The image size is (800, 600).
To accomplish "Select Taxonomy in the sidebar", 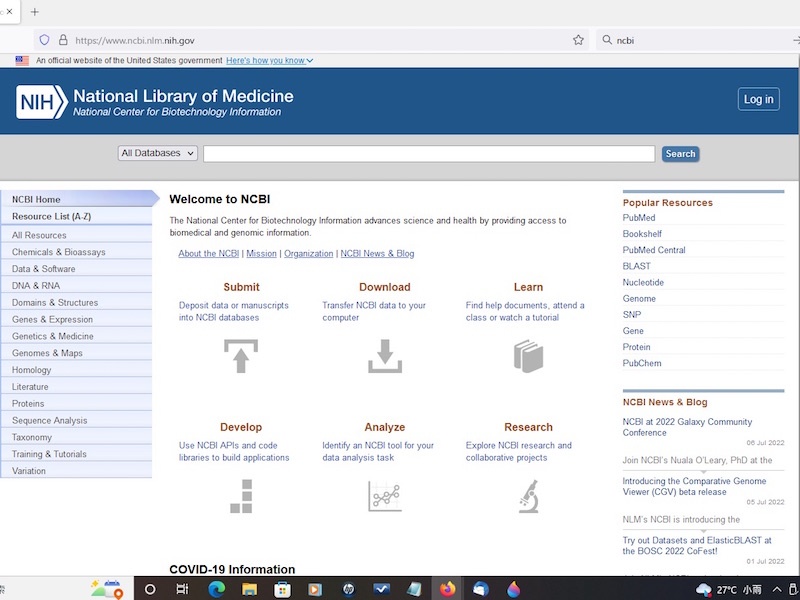I will pyautogui.click(x=77, y=437).
